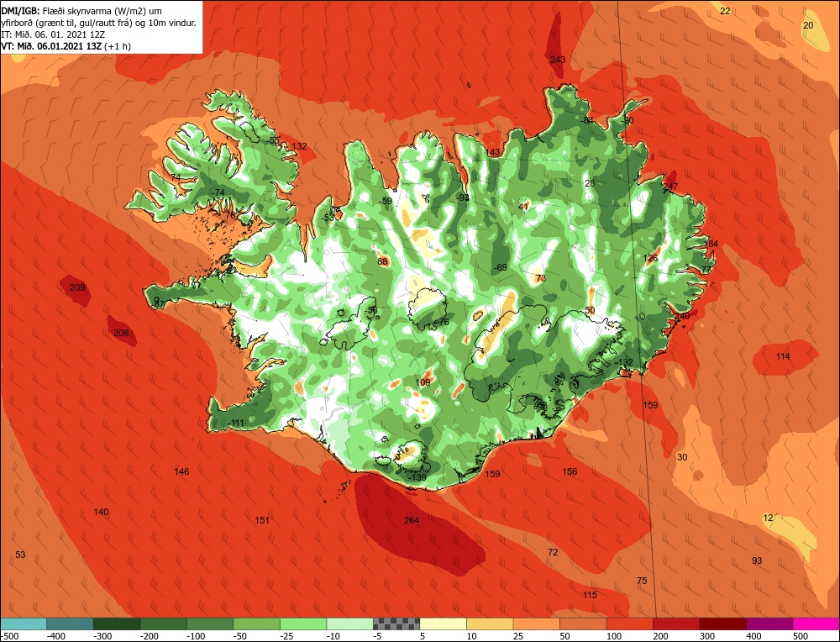This screenshot has width=840, height=642.
Task: Click the dark red swatch between 200 and 300
Action: click(676, 624)
